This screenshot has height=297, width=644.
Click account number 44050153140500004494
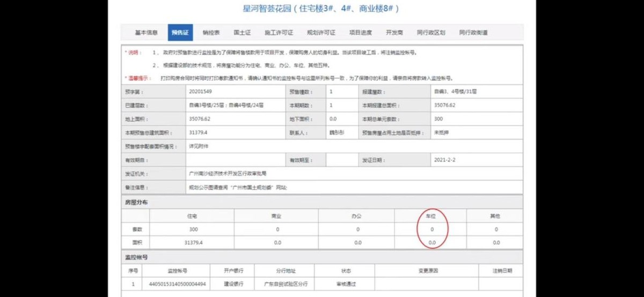tap(177, 284)
